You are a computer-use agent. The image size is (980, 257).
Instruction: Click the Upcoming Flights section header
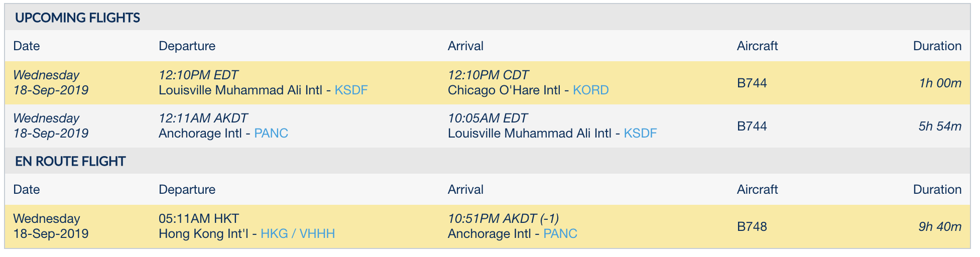pyautogui.click(x=77, y=18)
